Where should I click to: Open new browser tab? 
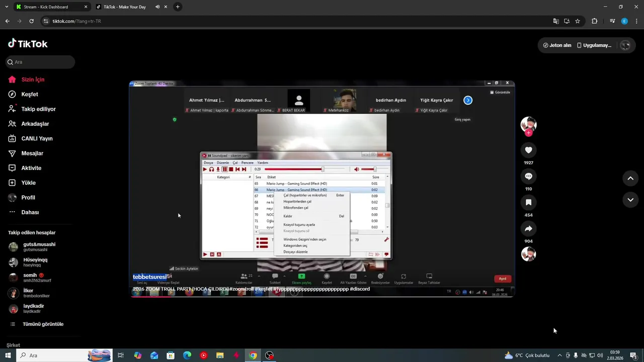pyautogui.click(x=178, y=7)
